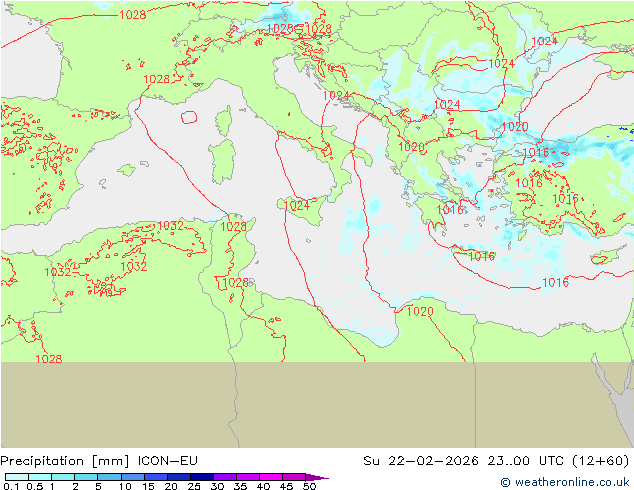The height and width of the screenshot is (490, 634).
Task: Select the 15–20 mm legend swatch
Action: (156, 477)
